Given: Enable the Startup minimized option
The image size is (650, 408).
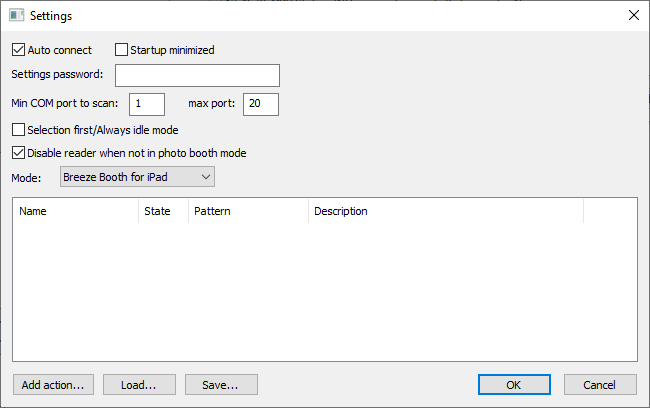Looking at the screenshot, I should click(122, 50).
